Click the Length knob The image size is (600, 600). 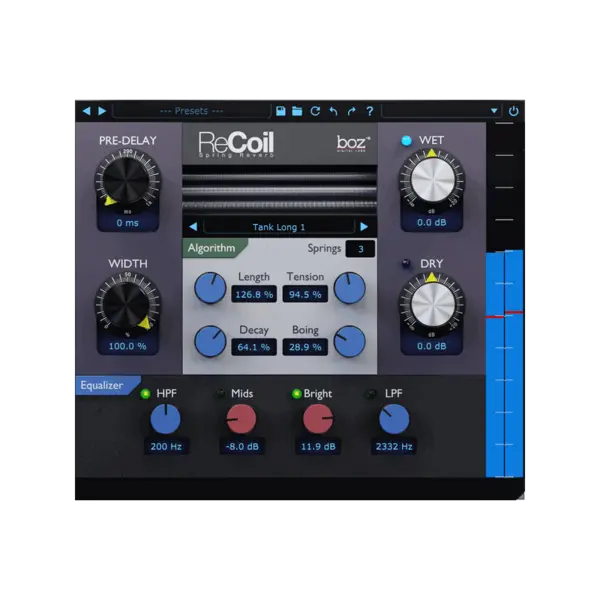(210, 288)
